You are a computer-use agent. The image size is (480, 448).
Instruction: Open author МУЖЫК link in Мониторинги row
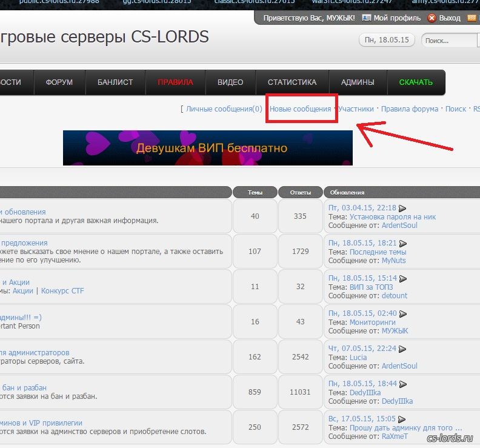(x=395, y=331)
